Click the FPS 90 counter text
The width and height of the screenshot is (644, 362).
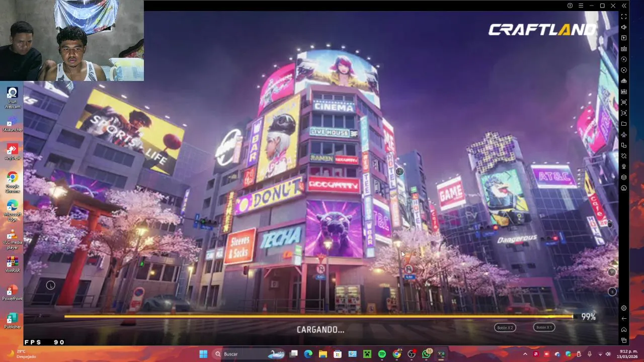(x=44, y=342)
